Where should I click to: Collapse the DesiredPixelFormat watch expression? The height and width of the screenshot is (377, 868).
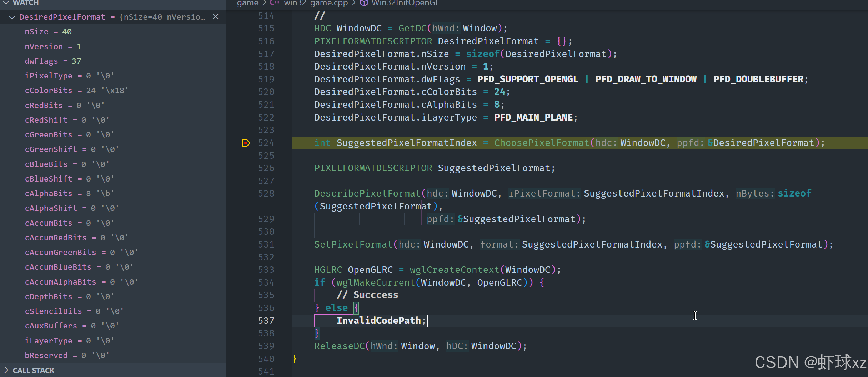click(x=12, y=17)
